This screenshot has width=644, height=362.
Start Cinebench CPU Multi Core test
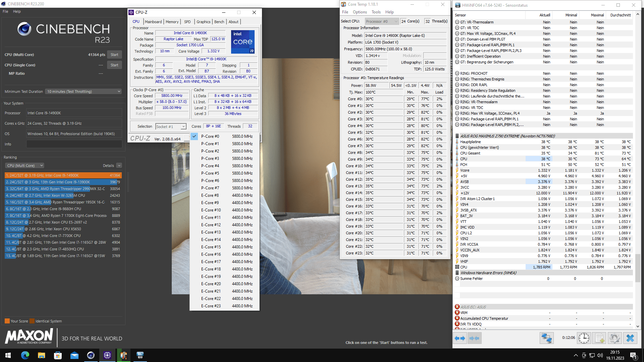tap(114, 55)
